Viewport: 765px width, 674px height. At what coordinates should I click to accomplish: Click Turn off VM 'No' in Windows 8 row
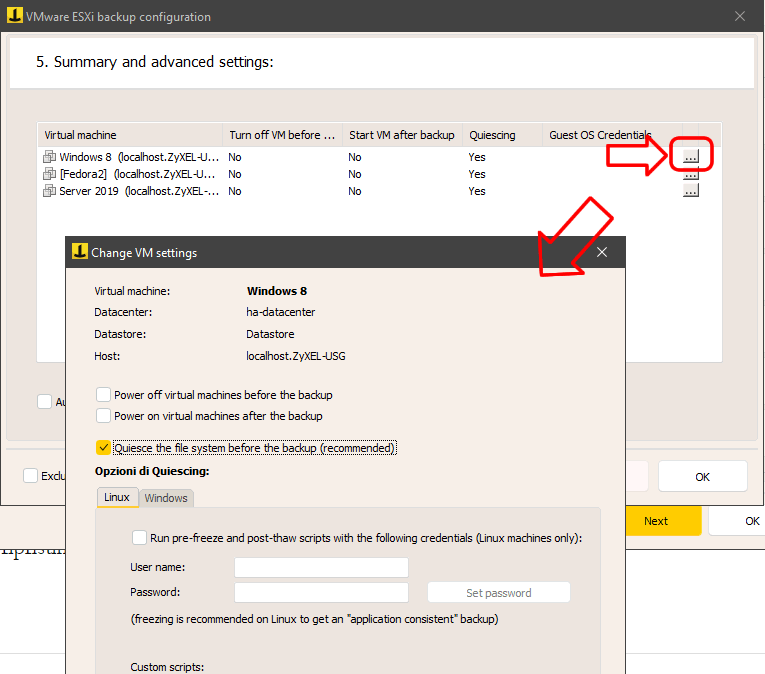235,157
